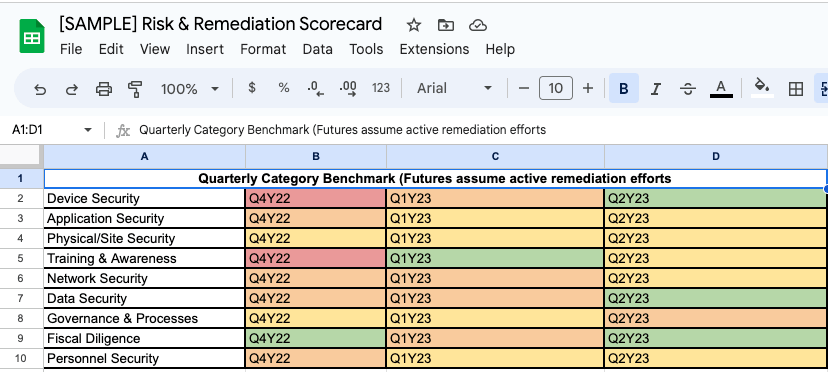Screen dimensions: 828x372
Task: Star the Risk & Remediation Scorecard document
Action: tap(414, 25)
